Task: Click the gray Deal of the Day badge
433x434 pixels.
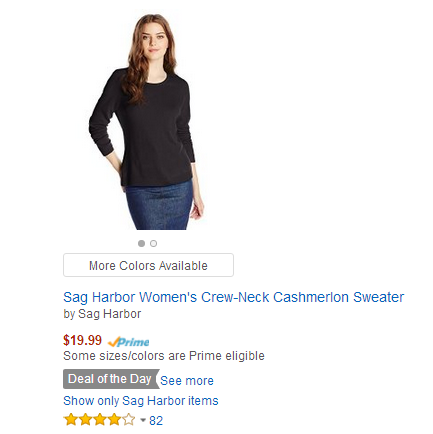Action: coord(111,379)
